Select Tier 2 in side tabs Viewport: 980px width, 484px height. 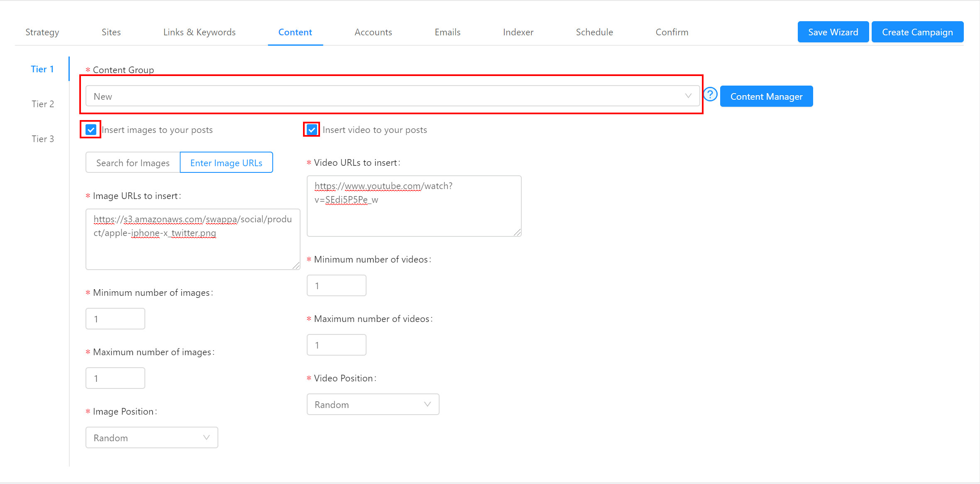click(x=43, y=104)
